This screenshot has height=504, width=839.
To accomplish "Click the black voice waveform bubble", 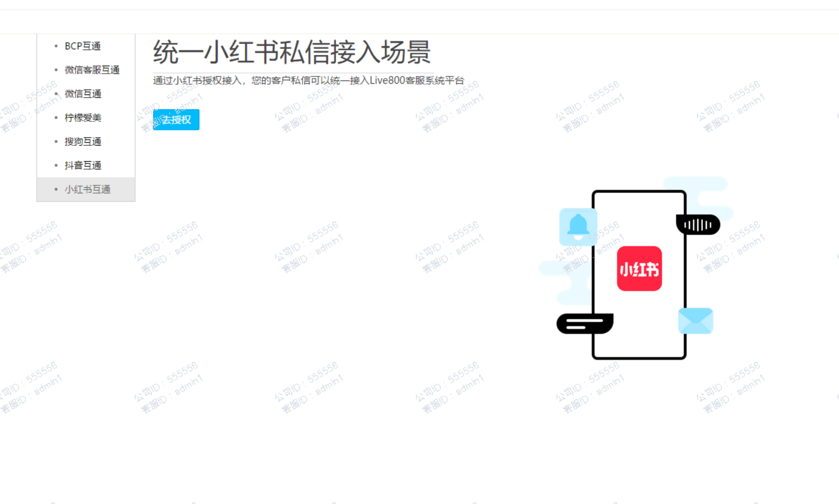I will point(698,225).
